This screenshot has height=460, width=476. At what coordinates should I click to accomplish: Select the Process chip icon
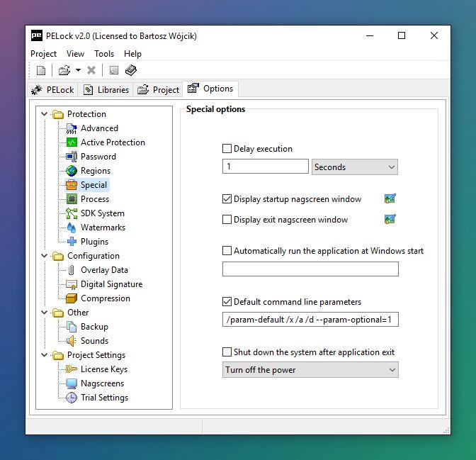click(x=72, y=199)
